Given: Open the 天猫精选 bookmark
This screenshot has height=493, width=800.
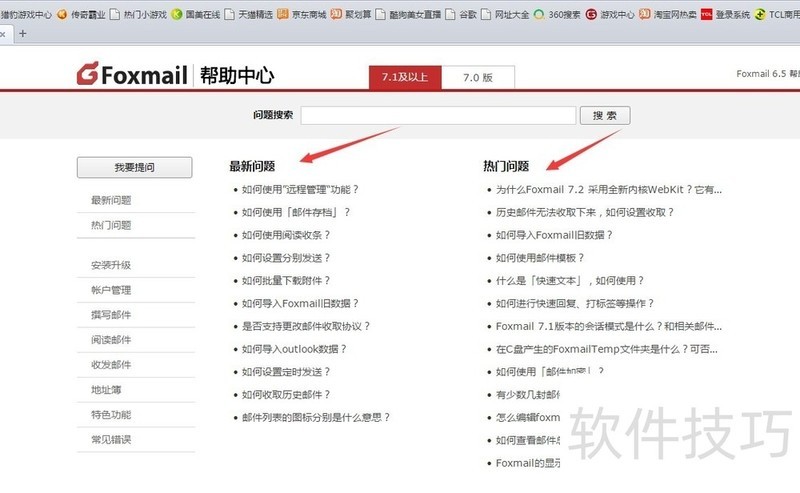Looking at the screenshot, I should click(x=249, y=14).
